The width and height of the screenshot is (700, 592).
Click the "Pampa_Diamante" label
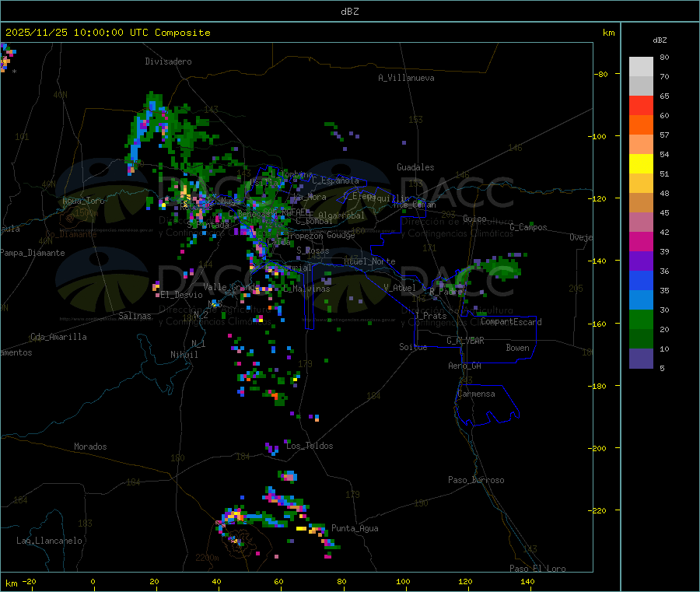(32, 253)
